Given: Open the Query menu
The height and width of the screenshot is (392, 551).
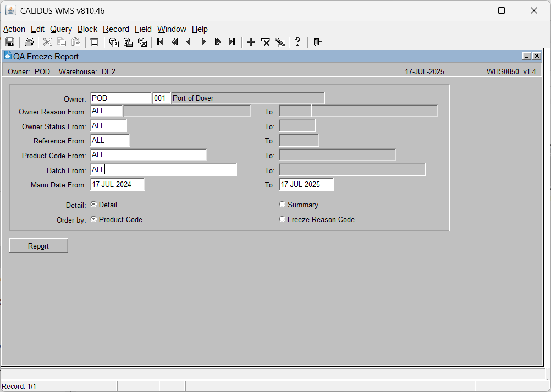Looking at the screenshot, I should tap(61, 29).
